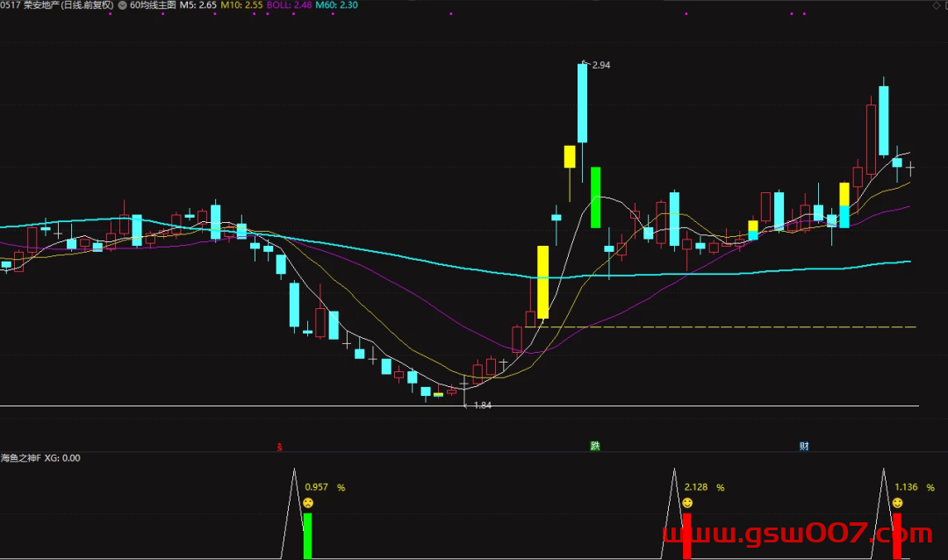This screenshot has width=948, height=560.
Task: Click the red $ event marker
Action: coord(279,447)
